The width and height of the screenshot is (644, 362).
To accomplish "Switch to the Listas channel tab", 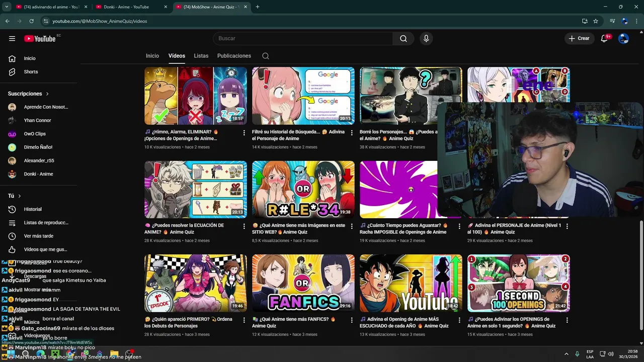I will pyautogui.click(x=201, y=56).
